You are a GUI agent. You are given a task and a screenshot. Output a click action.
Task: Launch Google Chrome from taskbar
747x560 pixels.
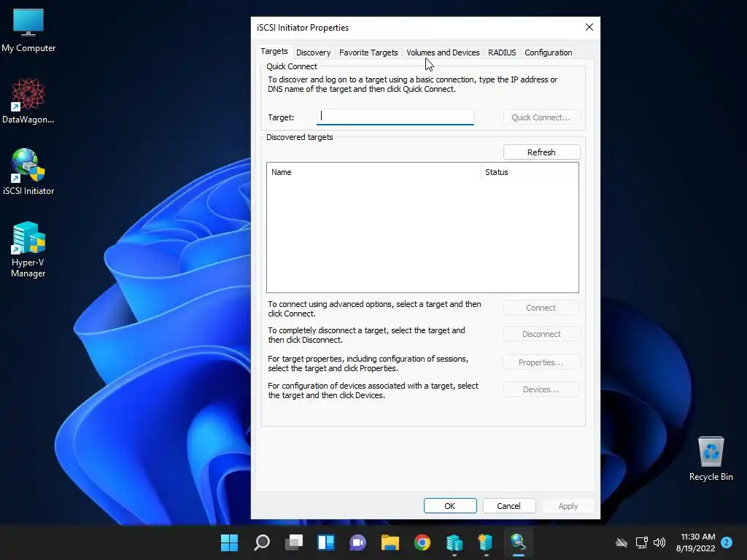(x=422, y=542)
